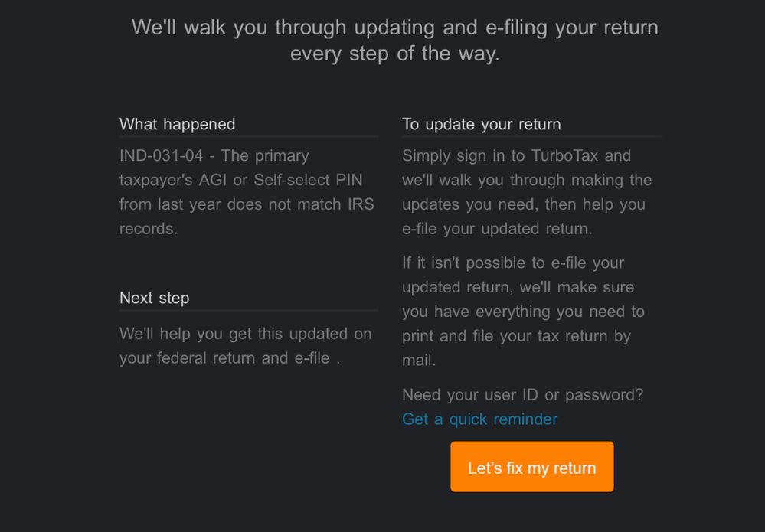The width and height of the screenshot is (765, 532).
Task: Click "we'll walk you through making the" line
Action: pos(527,180)
